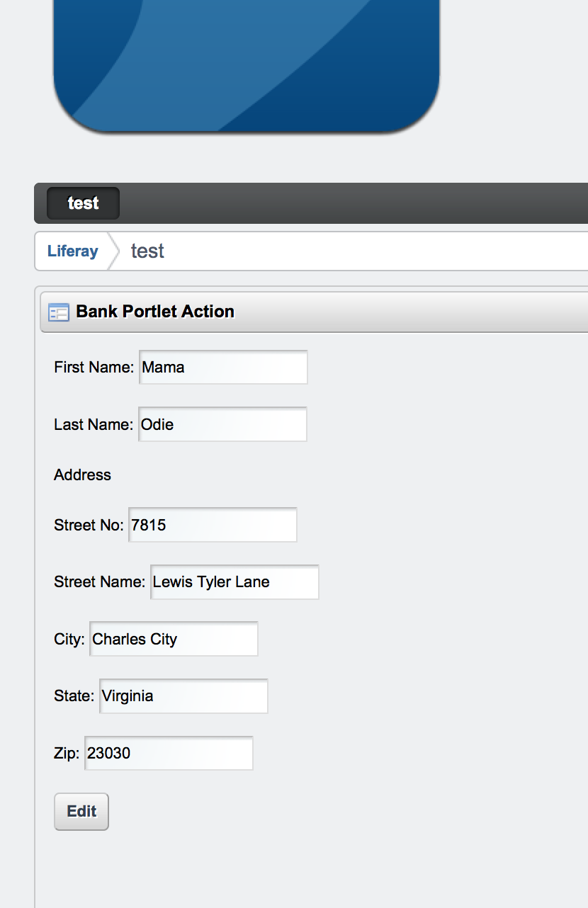Select the test breadcrumb entry

tap(147, 251)
